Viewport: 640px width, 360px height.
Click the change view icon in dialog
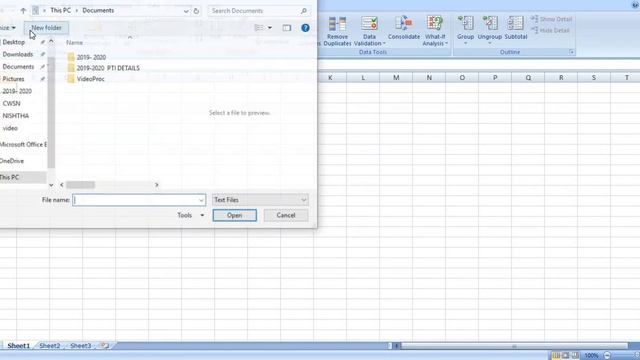[x=259, y=28]
